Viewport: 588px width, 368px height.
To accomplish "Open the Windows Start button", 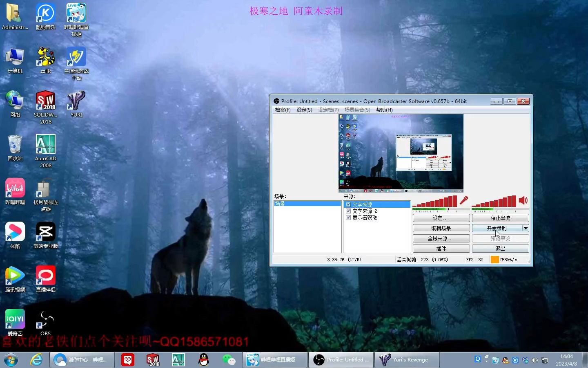I will click(11, 360).
